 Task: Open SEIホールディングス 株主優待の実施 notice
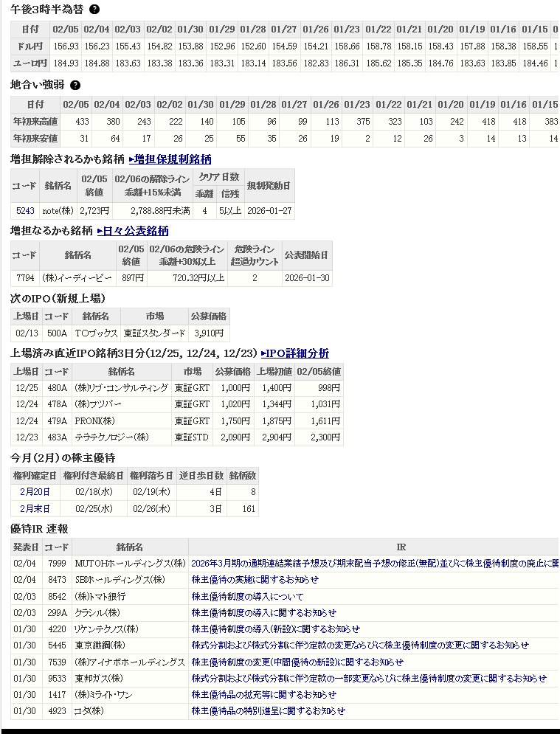pyautogui.click(x=255, y=579)
